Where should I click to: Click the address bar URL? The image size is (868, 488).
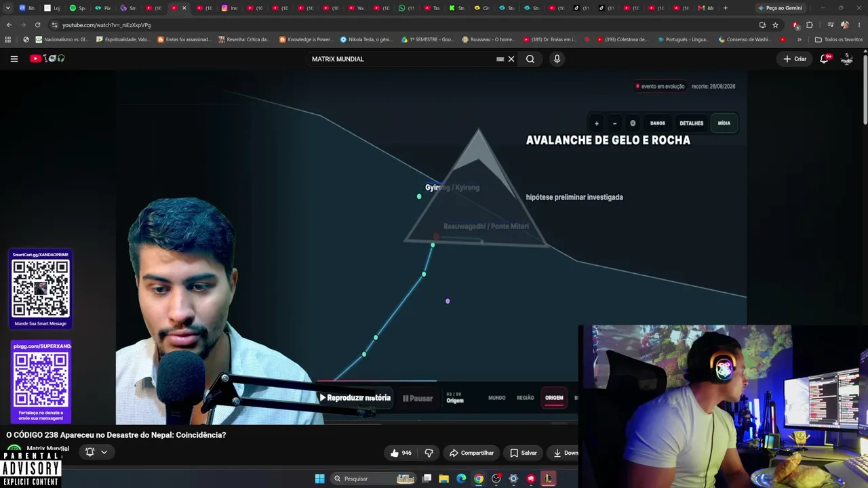click(106, 25)
